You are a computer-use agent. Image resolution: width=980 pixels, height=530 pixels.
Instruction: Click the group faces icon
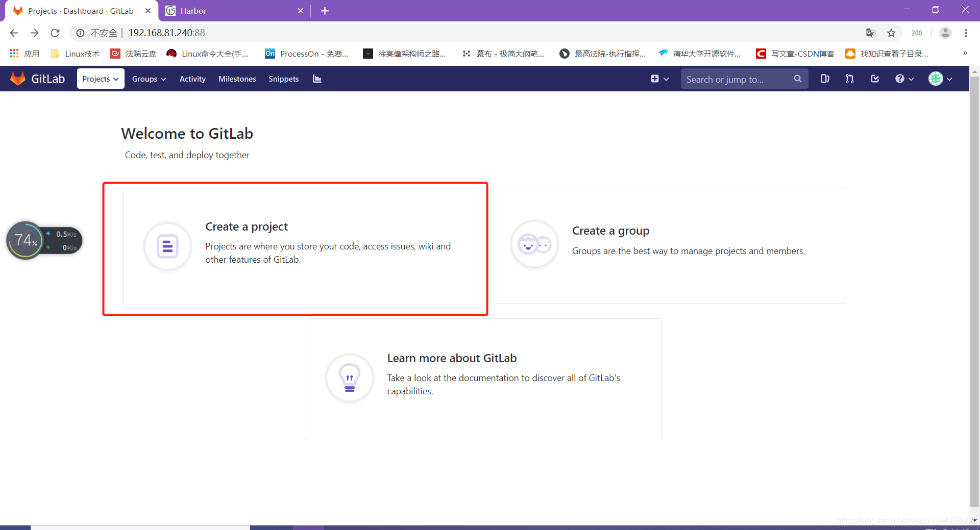pos(534,245)
